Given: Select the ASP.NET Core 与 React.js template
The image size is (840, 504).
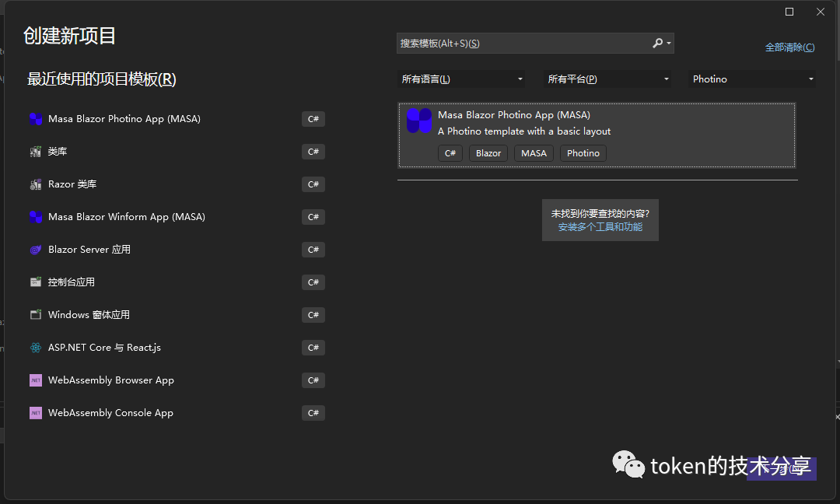Looking at the screenshot, I should [x=177, y=348].
